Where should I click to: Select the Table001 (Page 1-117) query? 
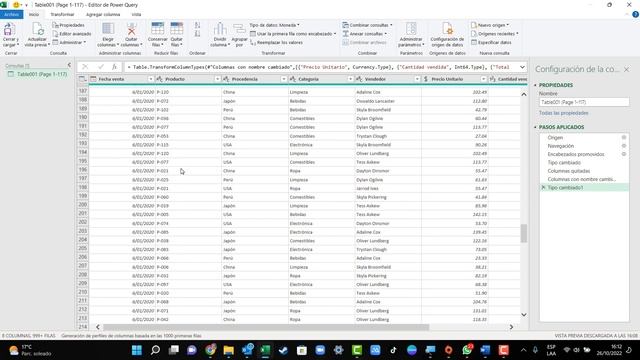[x=38, y=74]
